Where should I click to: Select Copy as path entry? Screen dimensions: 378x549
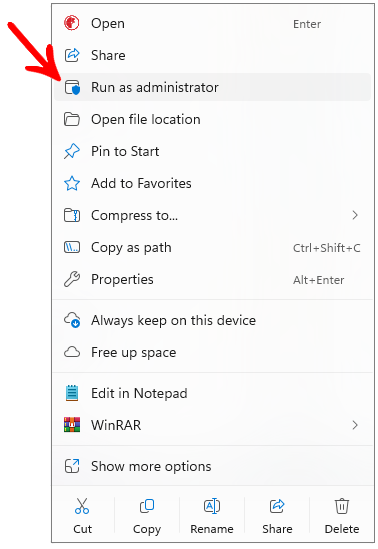(x=212, y=248)
